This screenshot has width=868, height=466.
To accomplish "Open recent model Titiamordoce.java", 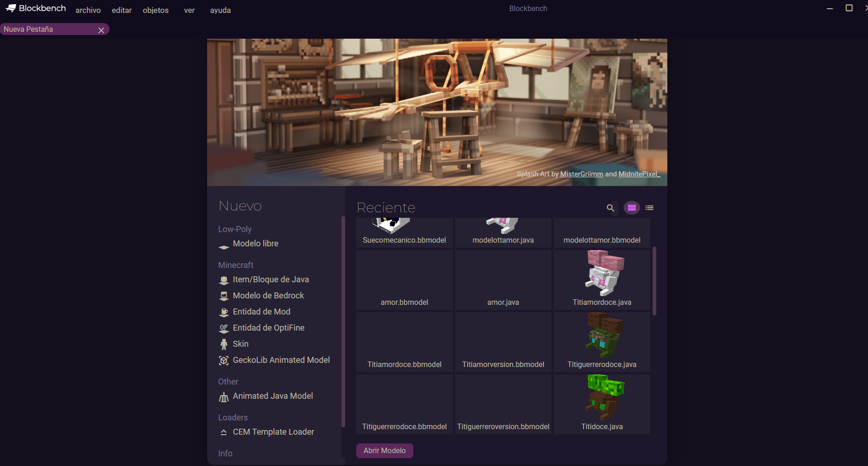I will (x=602, y=280).
